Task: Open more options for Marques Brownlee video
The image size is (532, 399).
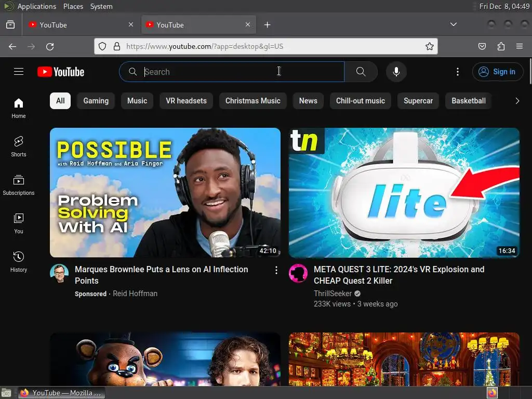Action: (x=276, y=270)
